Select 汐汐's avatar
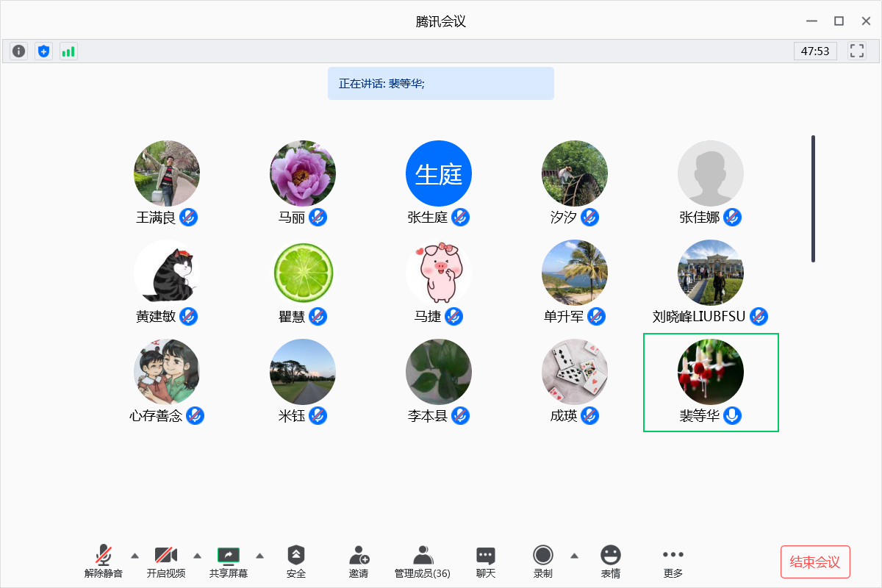 tap(575, 173)
